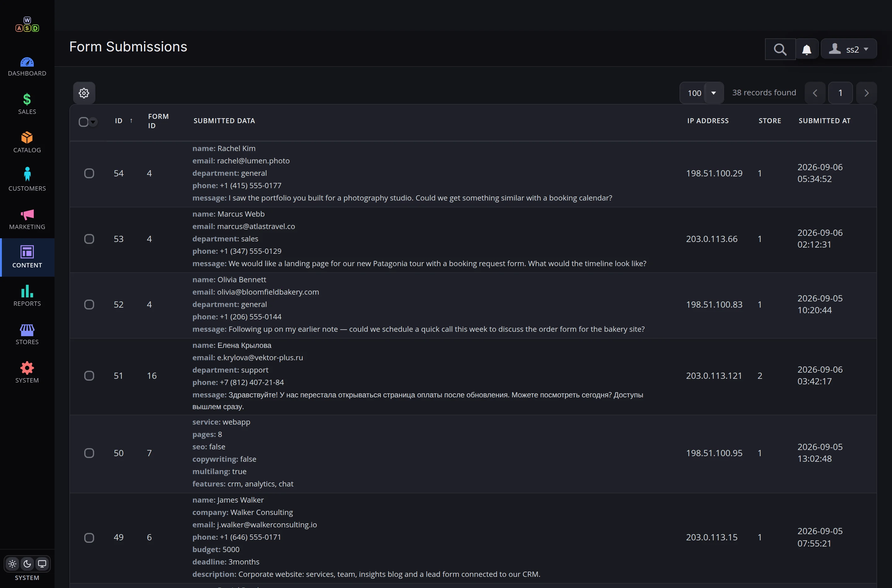
Task: Go to the previous page
Action: (815, 93)
